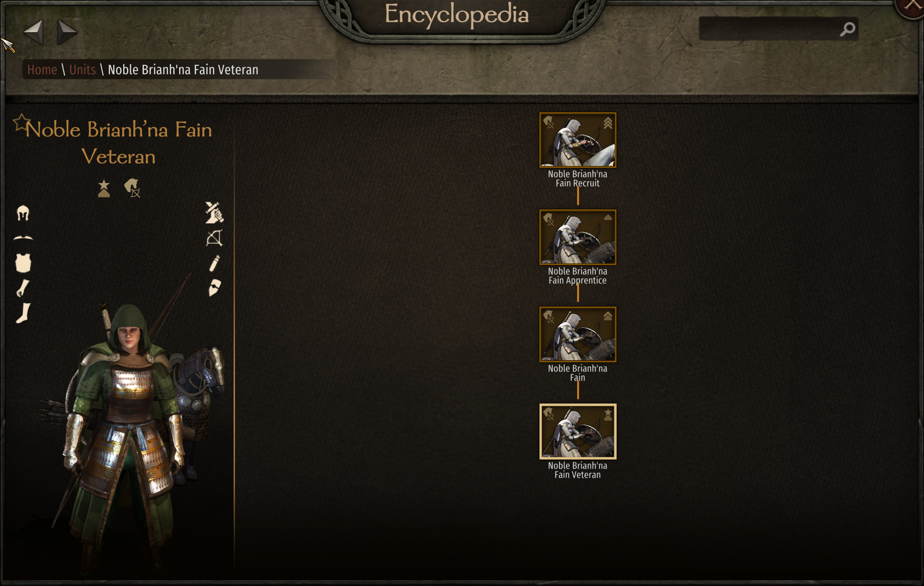Select the body armor equipment slot icon
Image resolution: width=924 pixels, height=586 pixels.
(x=23, y=263)
